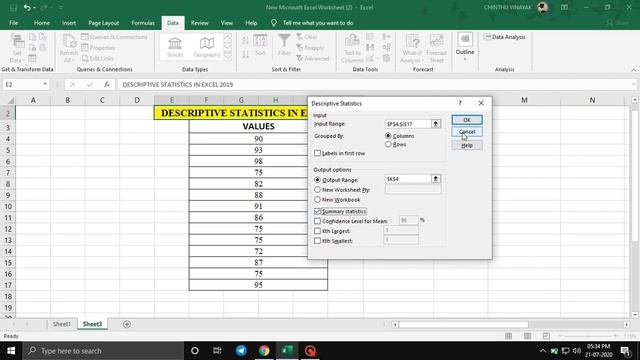Enable Confidence Level for Mean

(x=318, y=221)
